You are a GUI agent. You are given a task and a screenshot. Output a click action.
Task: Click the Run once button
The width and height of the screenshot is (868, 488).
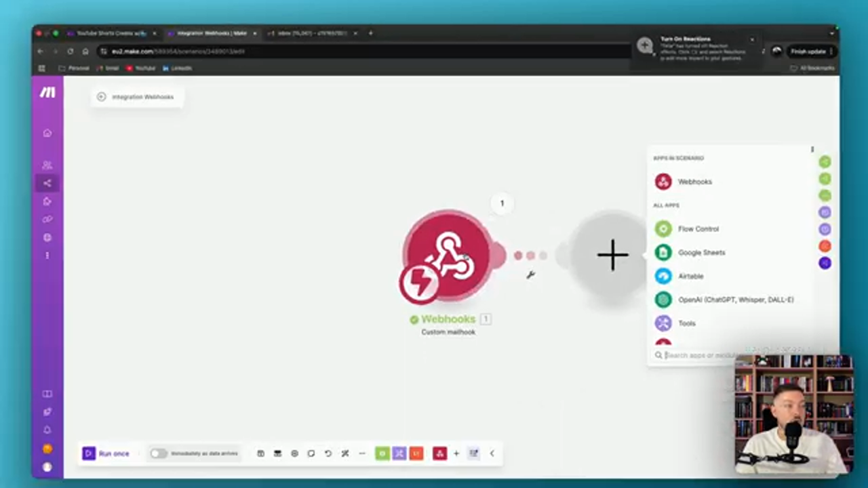click(106, 453)
